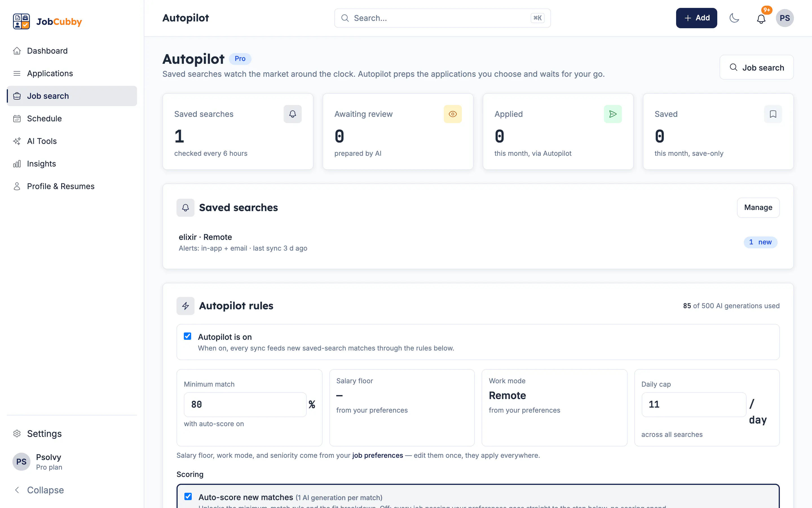The height and width of the screenshot is (508, 812).
Task: Click the Job search button beside the Autopilot heading
Action: pos(756,67)
